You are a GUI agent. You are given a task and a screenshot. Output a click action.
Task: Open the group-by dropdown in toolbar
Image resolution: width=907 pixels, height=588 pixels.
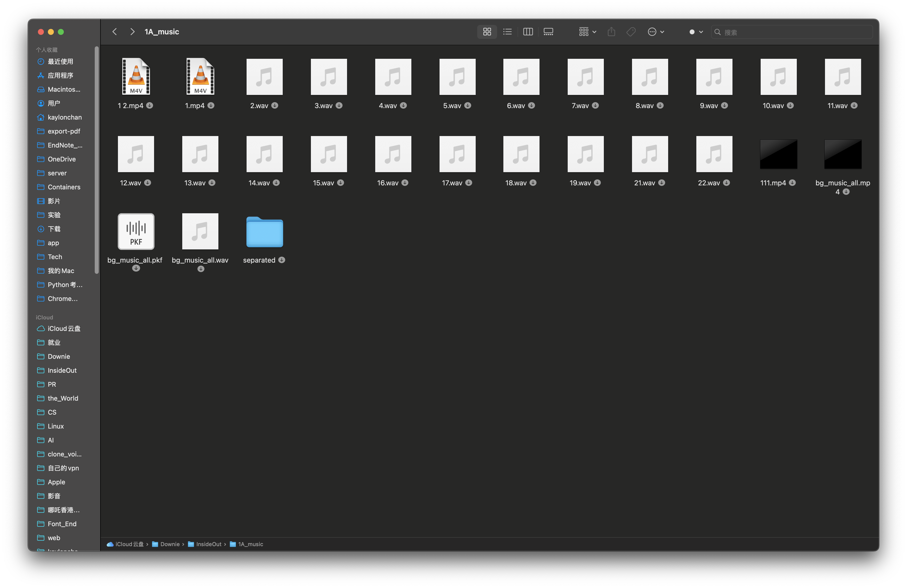coord(587,32)
